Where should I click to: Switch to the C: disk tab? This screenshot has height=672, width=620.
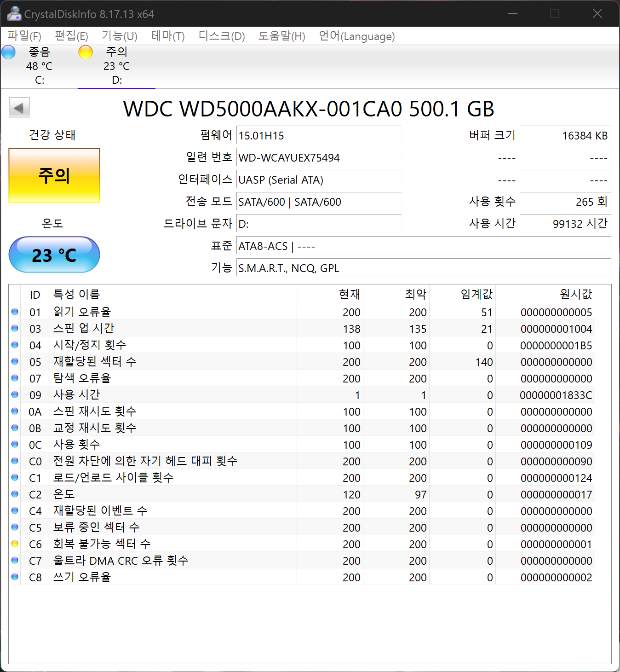(x=40, y=66)
